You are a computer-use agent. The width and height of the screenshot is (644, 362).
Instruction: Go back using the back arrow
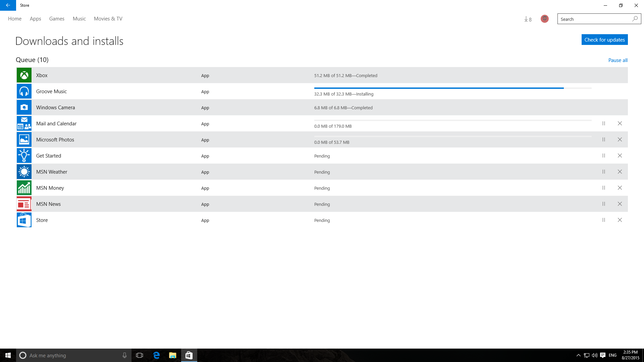8,5
